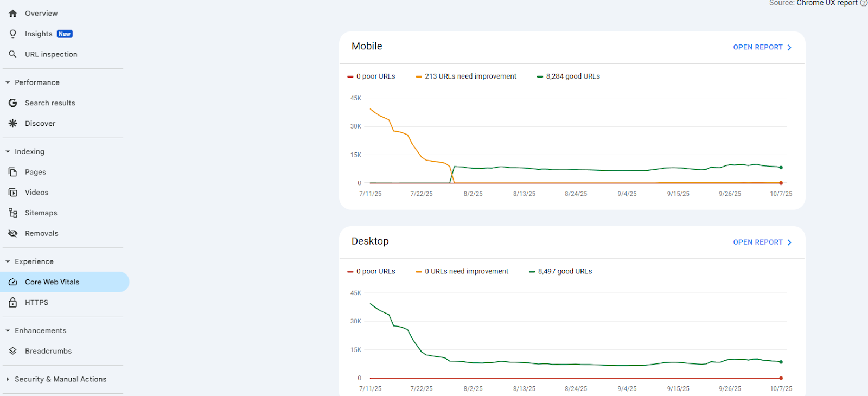Click the Discover asterisk icon
The width and height of the screenshot is (868, 396).
coord(13,124)
